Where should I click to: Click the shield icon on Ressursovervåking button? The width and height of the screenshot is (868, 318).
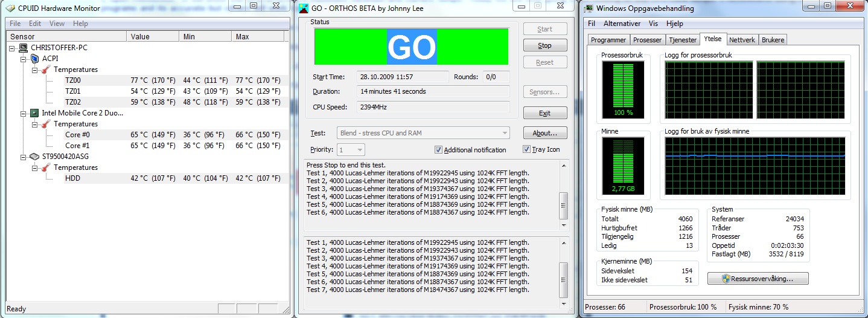coord(726,279)
